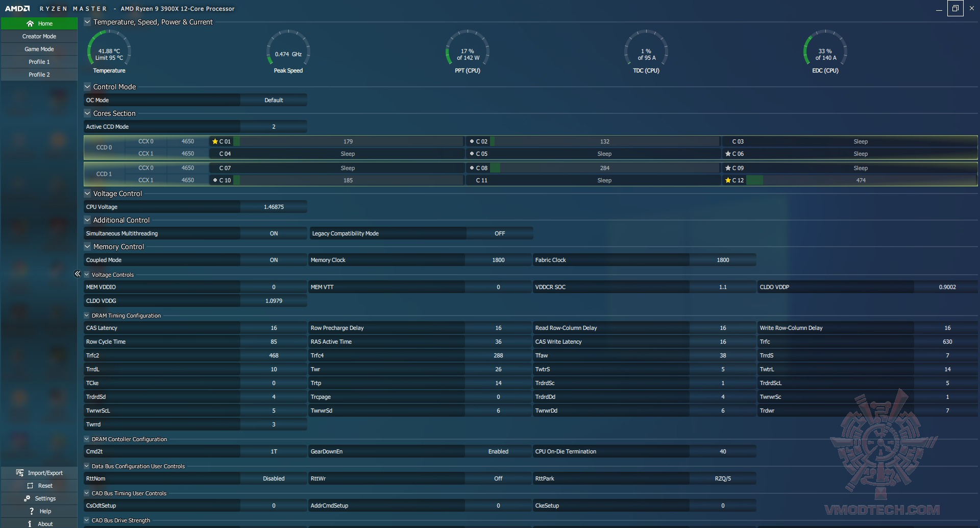
Task: Click the Home house icon in sidebar
Action: click(x=30, y=23)
